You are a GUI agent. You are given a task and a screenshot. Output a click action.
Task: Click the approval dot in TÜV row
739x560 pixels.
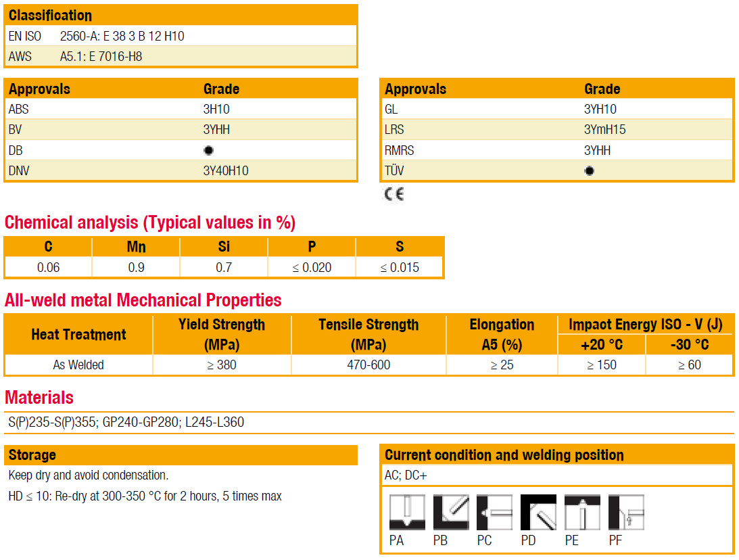589,171
